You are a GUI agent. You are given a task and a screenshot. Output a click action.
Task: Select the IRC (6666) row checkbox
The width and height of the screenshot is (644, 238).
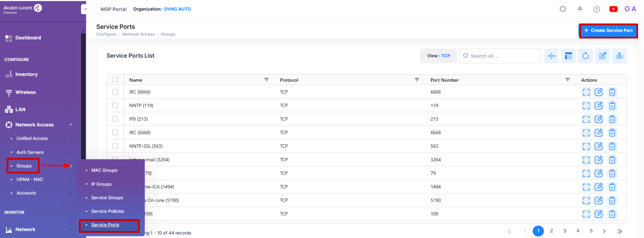click(115, 92)
